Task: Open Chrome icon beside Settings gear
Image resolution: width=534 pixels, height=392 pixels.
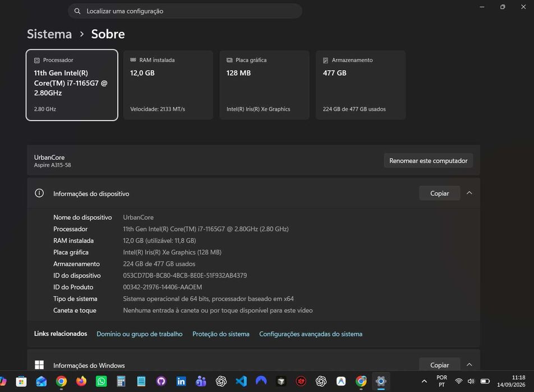Action: coord(361,381)
